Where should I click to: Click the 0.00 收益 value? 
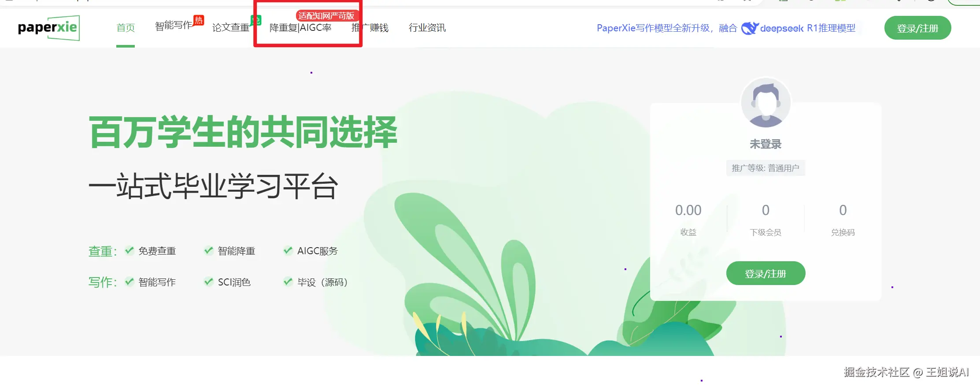pyautogui.click(x=688, y=210)
